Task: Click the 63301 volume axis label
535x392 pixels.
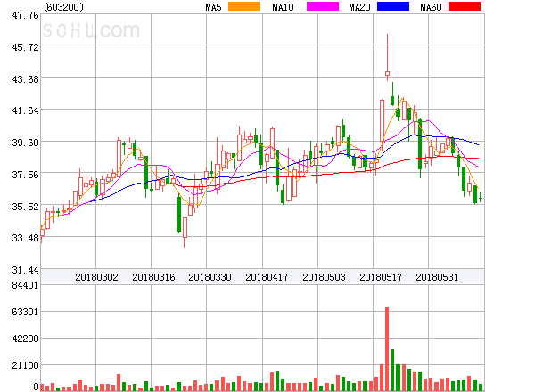Action: [x=25, y=312]
